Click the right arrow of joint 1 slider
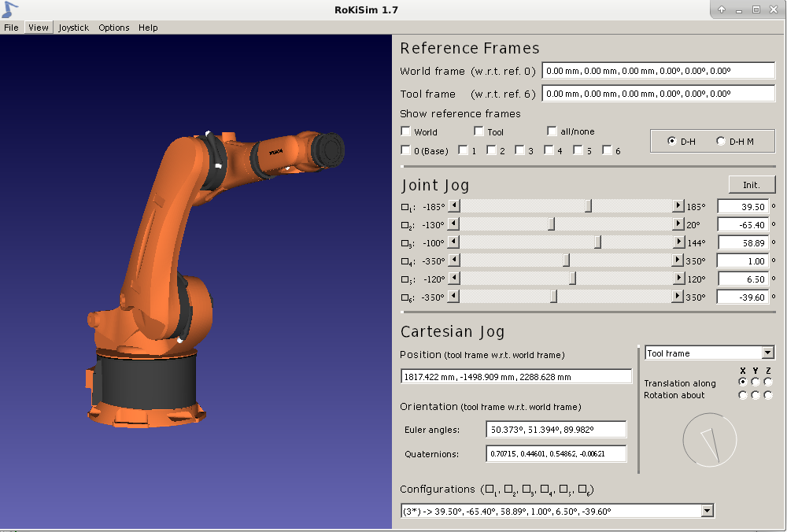Screen dimensions: 787x532 678,205
